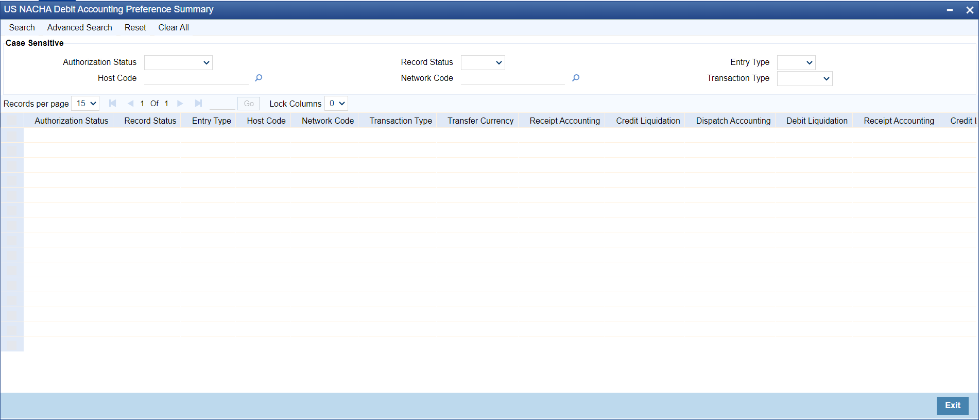Go to previous page arrow icon

pyautogui.click(x=130, y=104)
